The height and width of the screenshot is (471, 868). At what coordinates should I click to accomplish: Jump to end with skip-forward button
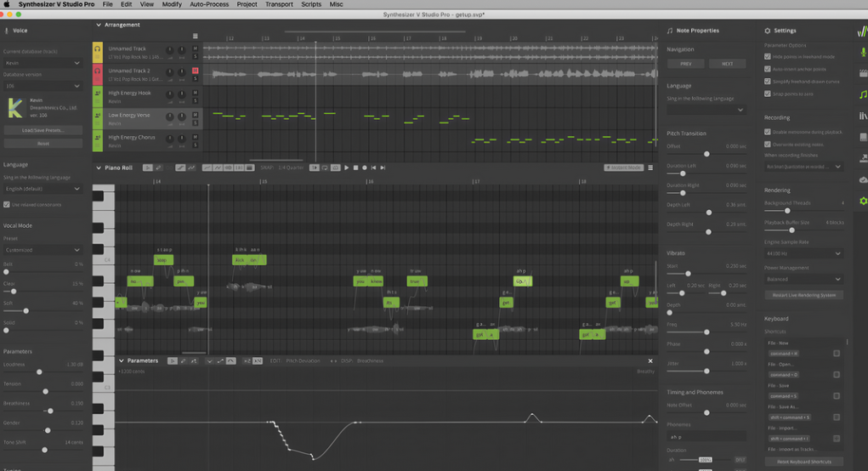(x=383, y=167)
